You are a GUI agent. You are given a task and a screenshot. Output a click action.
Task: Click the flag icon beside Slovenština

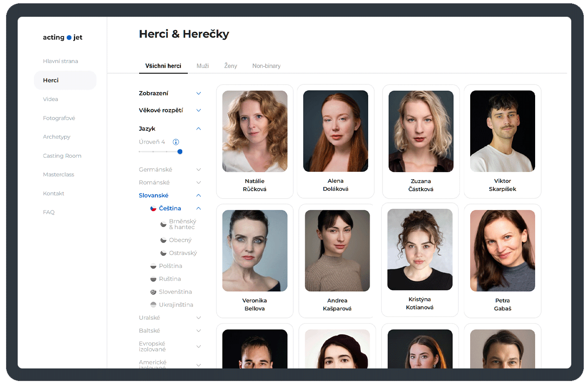click(153, 292)
